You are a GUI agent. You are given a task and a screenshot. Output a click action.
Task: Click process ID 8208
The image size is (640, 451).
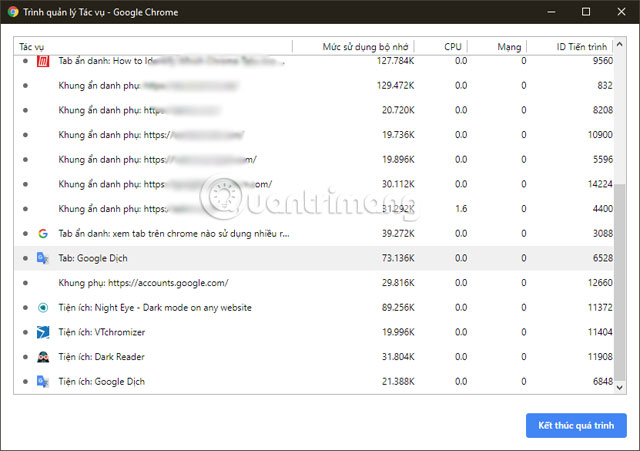[602, 110]
